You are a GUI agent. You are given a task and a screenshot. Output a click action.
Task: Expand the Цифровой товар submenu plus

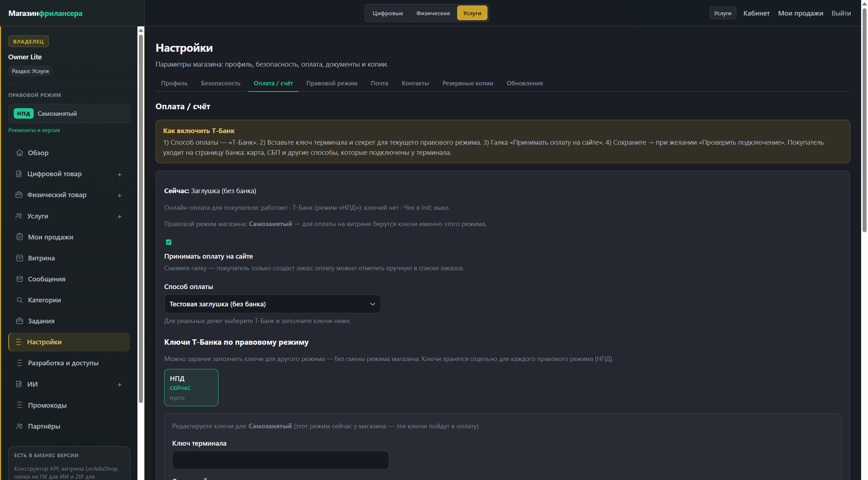tap(119, 174)
